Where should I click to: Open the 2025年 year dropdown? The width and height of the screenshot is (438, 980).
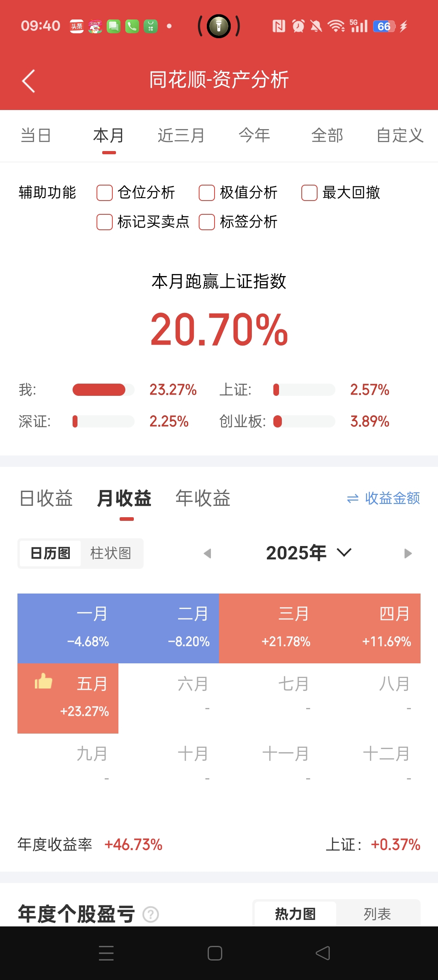click(x=309, y=553)
